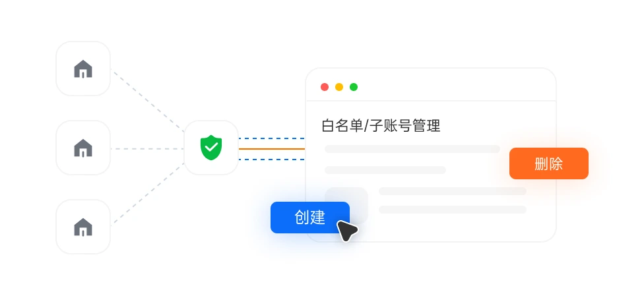Image resolution: width=644 pixels, height=294 pixels.
Task: Click the lower blue dashed connector line
Action: pos(272,160)
